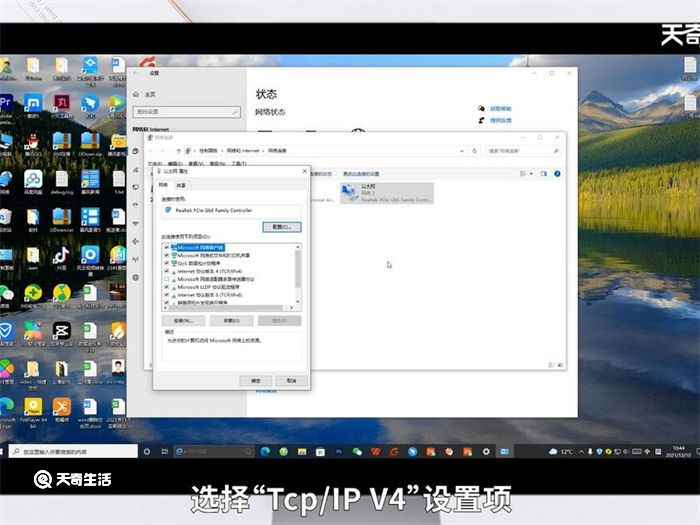Open the Baidu Netdisk cloud desktop icon
Viewport: 700px width, 525px height.
[33, 179]
